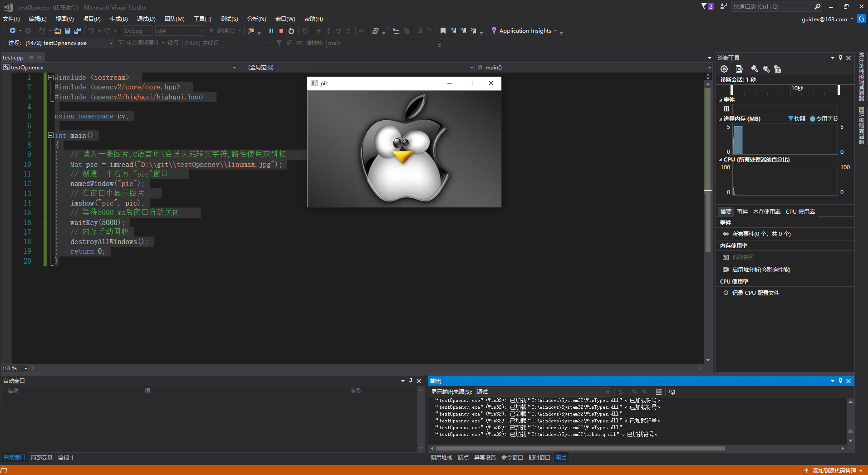Click the events pause marker icon in diagnostics
Viewport: 868px width, 475px height.
click(726, 109)
